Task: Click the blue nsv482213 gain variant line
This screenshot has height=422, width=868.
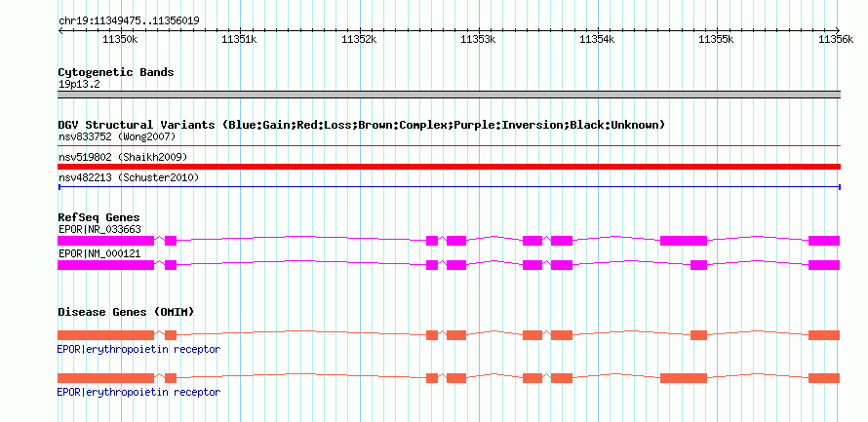Action: [449, 187]
